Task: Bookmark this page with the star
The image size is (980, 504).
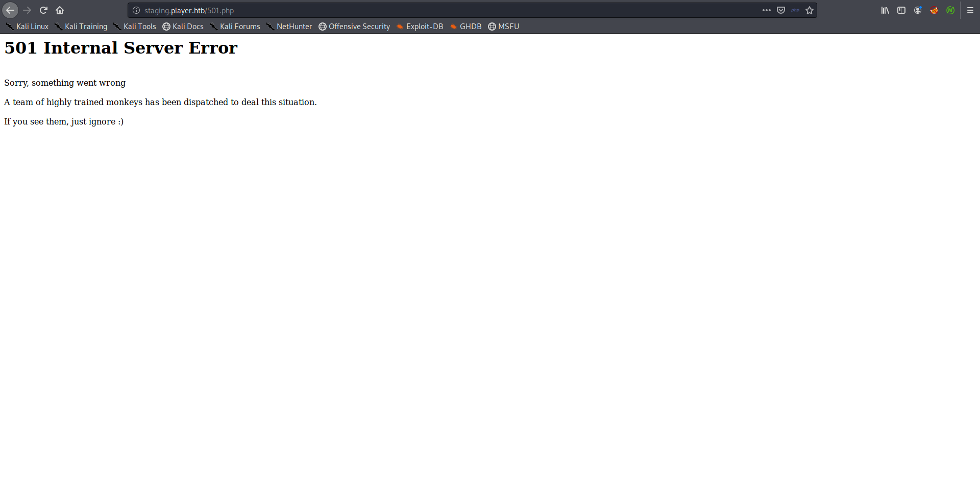Action: [810, 10]
